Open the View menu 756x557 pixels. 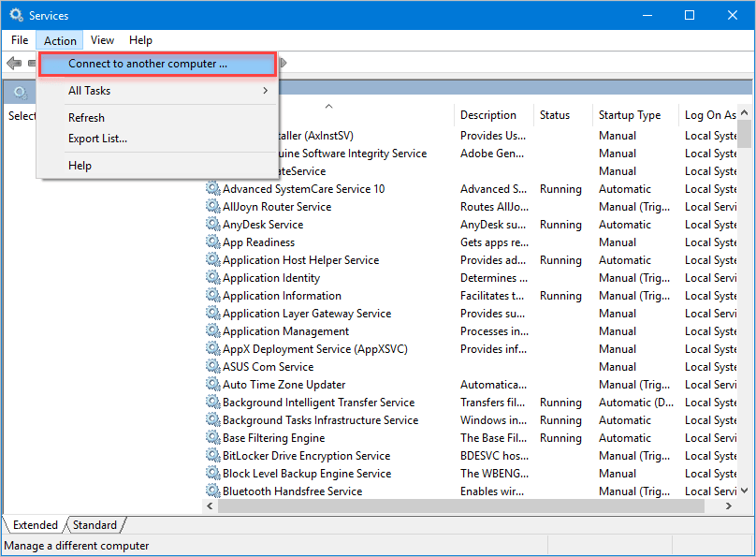tap(102, 40)
